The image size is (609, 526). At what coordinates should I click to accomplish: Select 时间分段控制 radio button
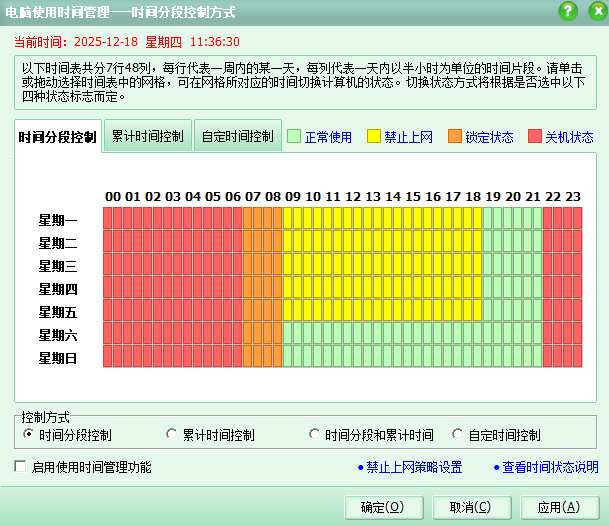pyautogui.click(x=28, y=435)
